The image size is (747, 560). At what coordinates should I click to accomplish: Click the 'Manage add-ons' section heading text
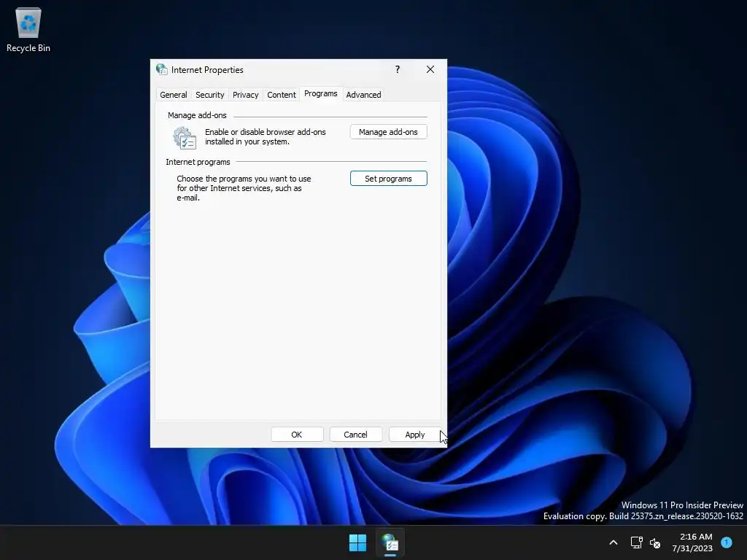pos(197,115)
